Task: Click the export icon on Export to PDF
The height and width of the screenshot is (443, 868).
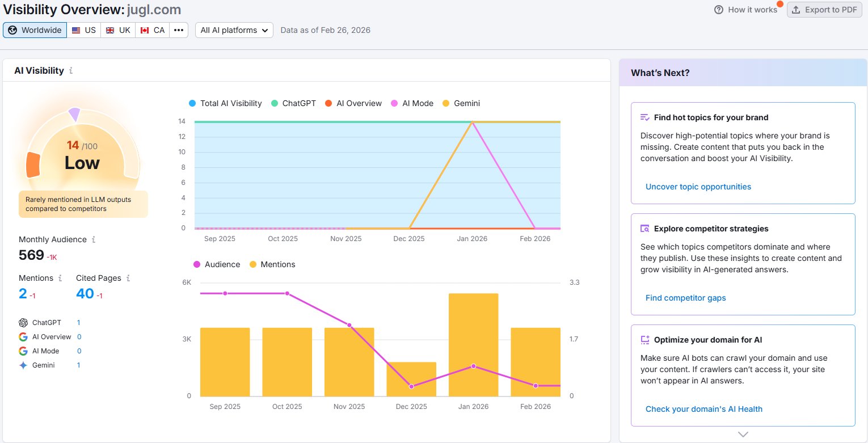Action: click(x=796, y=10)
